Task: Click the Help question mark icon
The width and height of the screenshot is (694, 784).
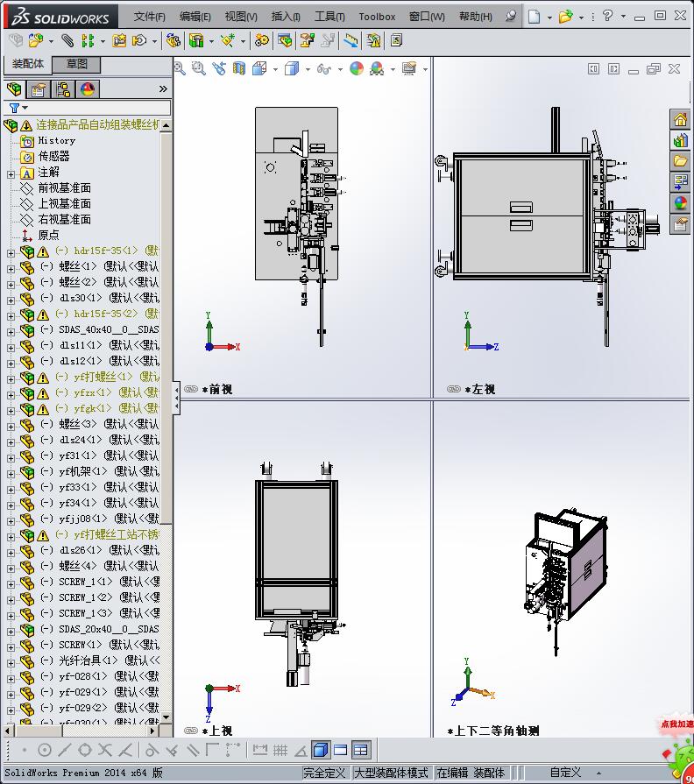Action: pyautogui.click(x=607, y=16)
